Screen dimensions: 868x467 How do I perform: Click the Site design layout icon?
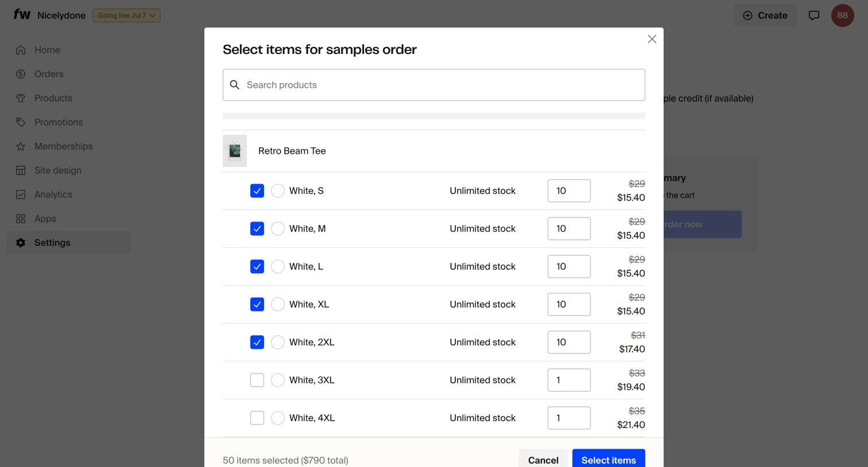[x=21, y=170]
